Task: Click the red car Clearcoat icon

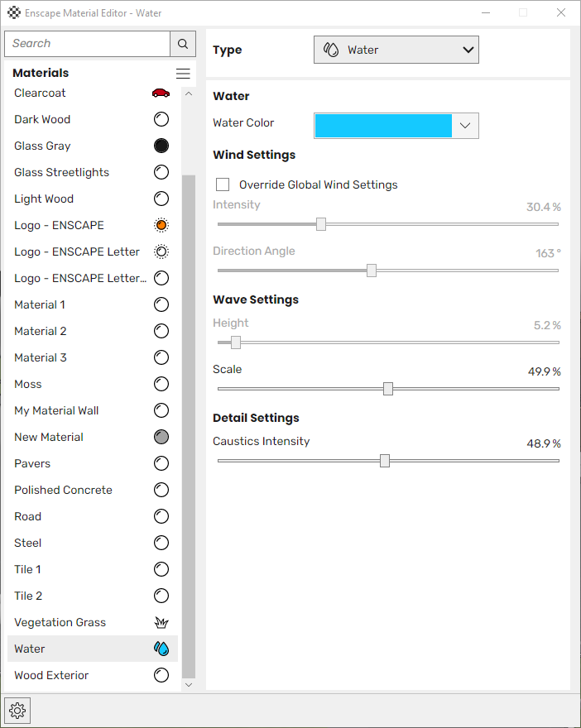Action: pos(161,93)
